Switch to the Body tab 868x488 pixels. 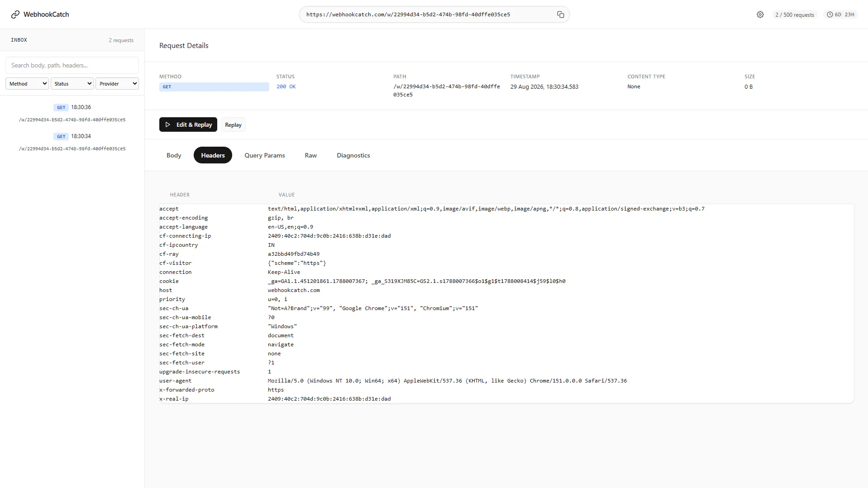coord(174,155)
